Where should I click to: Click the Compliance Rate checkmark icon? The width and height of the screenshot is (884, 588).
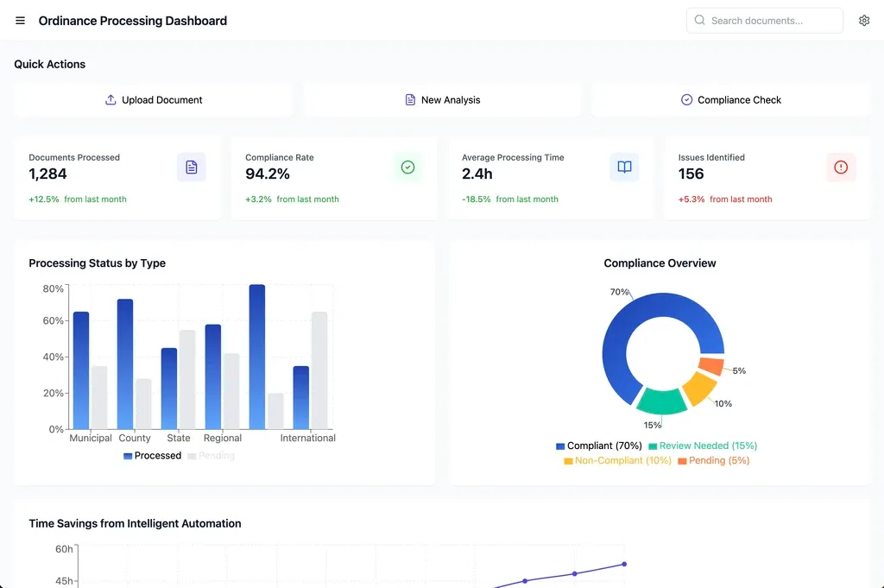pyautogui.click(x=407, y=168)
